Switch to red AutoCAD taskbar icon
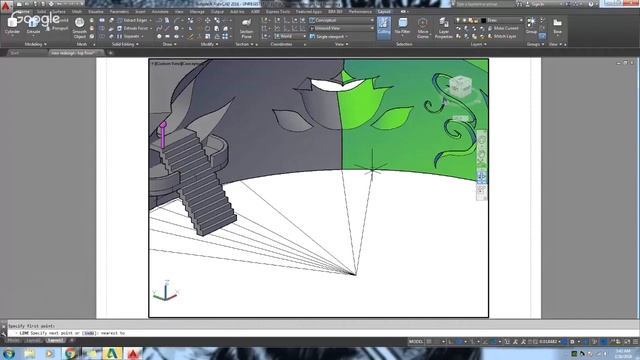 pos(133,353)
